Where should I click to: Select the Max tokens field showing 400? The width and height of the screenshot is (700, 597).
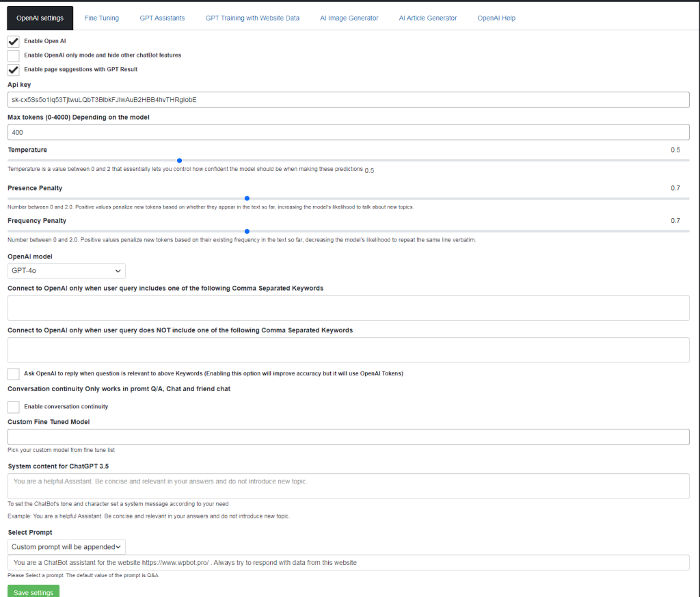coord(349,132)
